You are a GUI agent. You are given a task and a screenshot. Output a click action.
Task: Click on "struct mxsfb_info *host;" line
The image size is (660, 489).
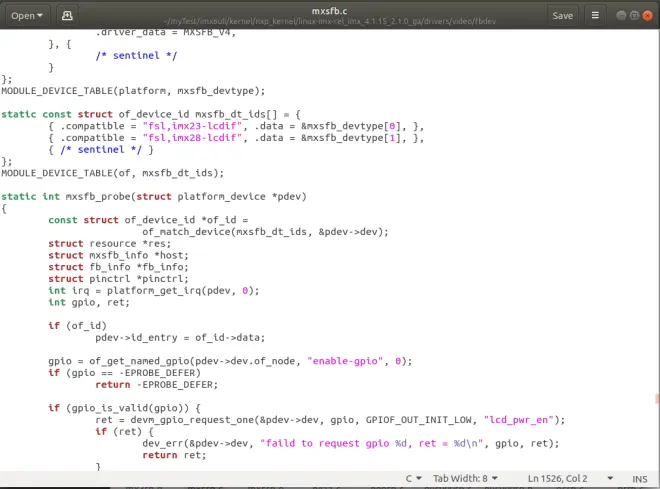(118, 255)
